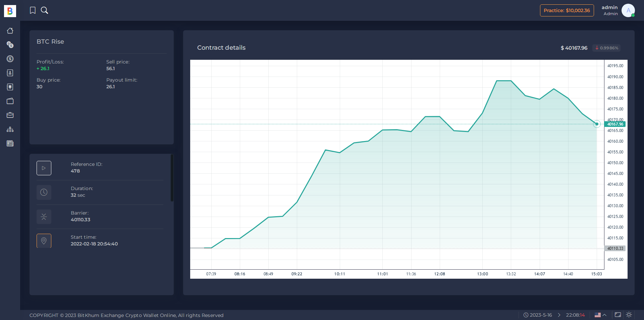Click the location pin icon beside Start time

44,241
